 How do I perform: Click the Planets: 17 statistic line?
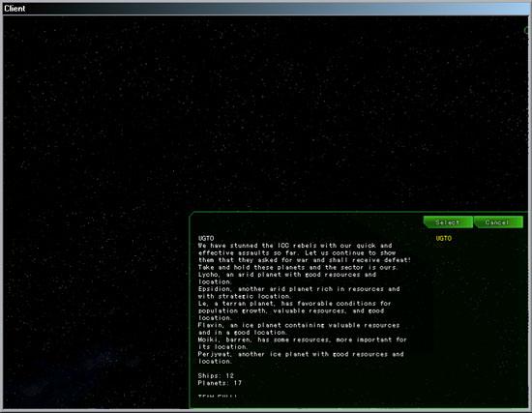220,383
